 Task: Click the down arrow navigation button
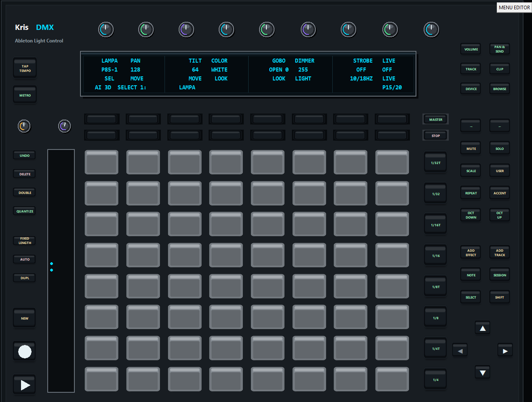point(483,373)
